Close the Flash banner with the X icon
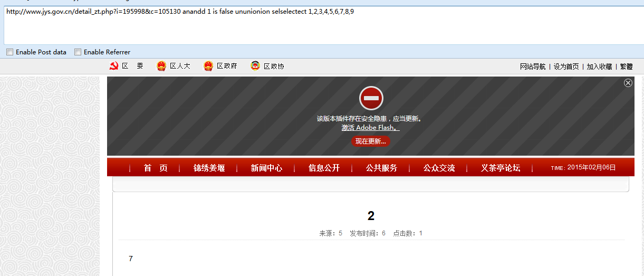 pyautogui.click(x=628, y=83)
